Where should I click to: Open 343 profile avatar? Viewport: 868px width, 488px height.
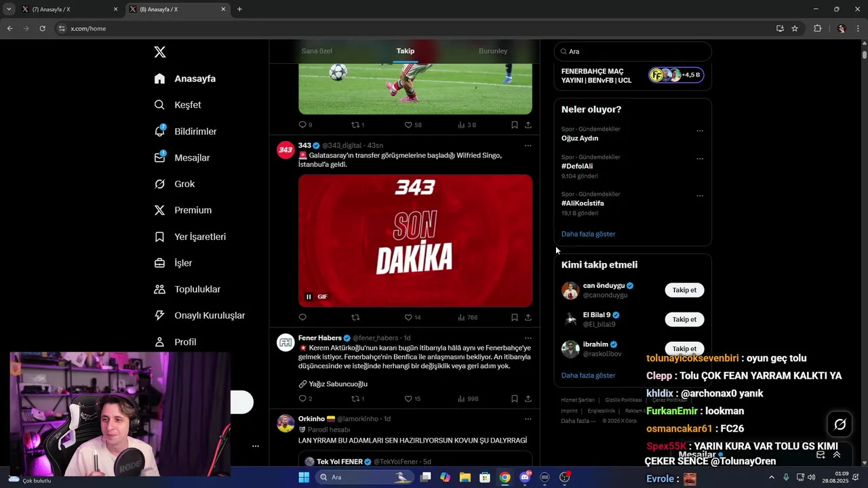tap(285, 150)
